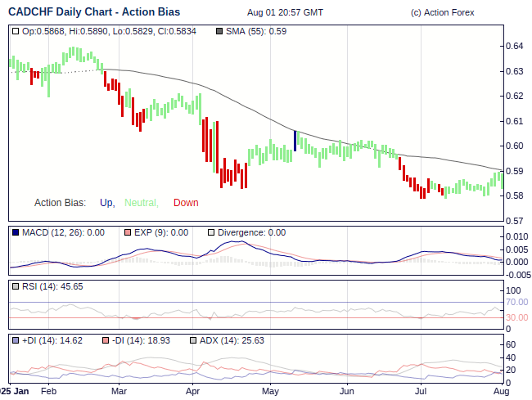532x400 pixels.
Task: Click the Jul label on the time axis
Action: point(421,392)
